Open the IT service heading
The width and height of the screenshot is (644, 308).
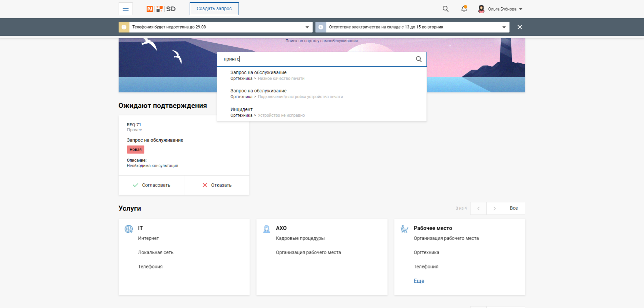[140, 228]
